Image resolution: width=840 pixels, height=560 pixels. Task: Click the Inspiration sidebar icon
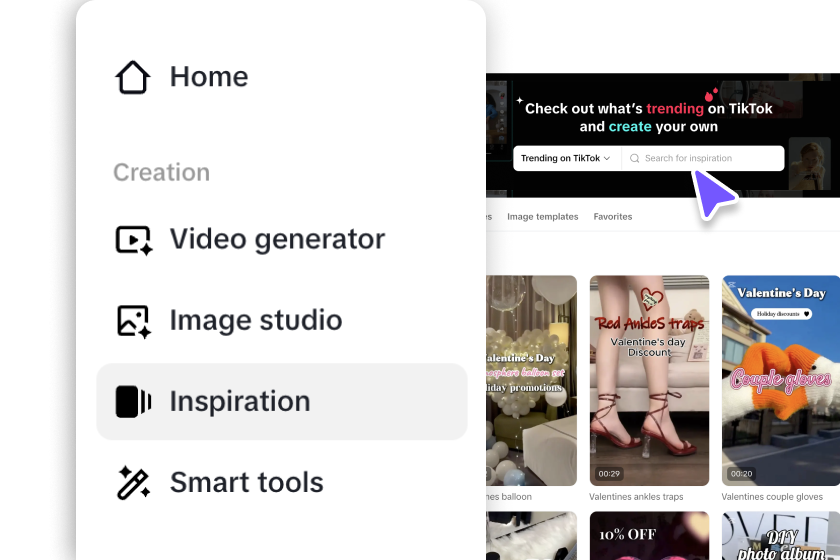click(x=133, y=402)
